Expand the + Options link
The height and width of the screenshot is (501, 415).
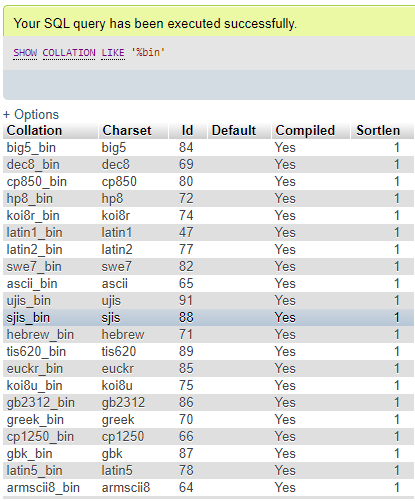pyautogui.click(x=31, y=114)
